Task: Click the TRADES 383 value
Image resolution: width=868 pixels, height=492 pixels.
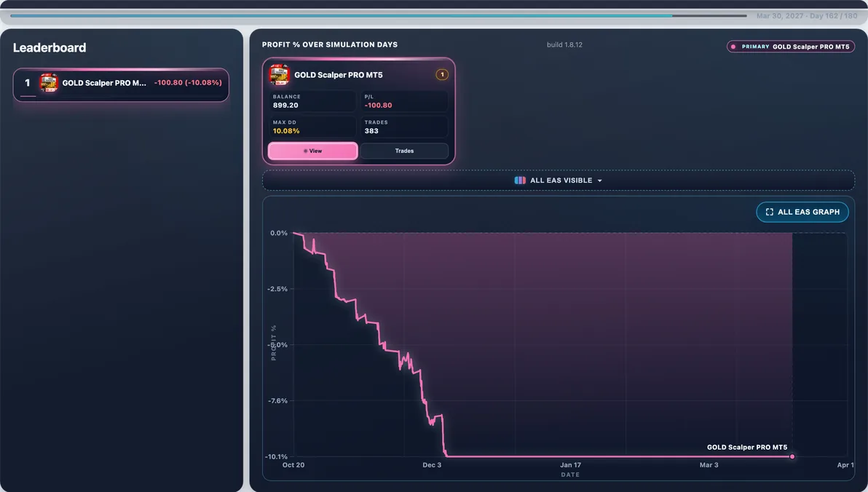Action: [x=371, y=131]
